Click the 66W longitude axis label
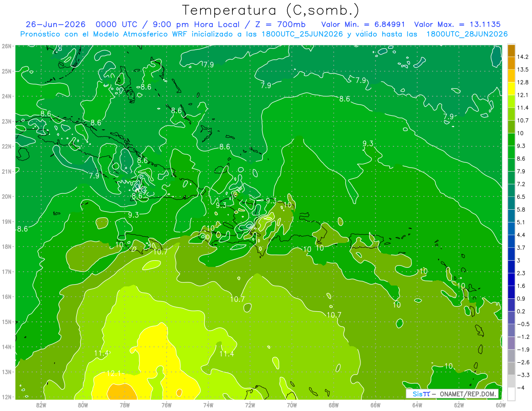This screenshot has width=532, height=411. pyautogui.click(x=376, y=405)
